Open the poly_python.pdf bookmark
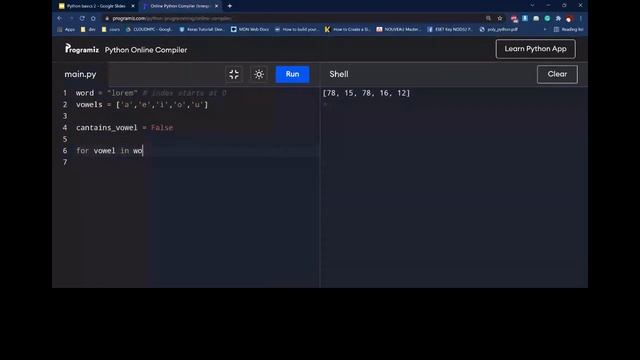640x360 pixels. [x=498, y=29]
